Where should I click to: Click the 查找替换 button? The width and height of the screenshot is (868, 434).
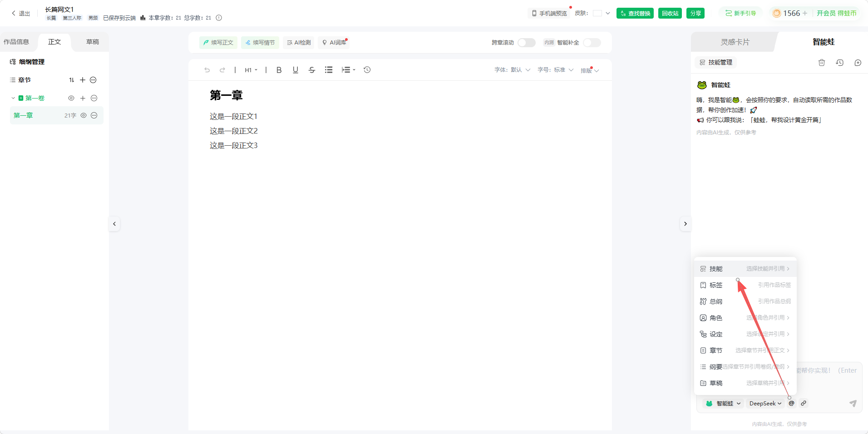[635, 13]
